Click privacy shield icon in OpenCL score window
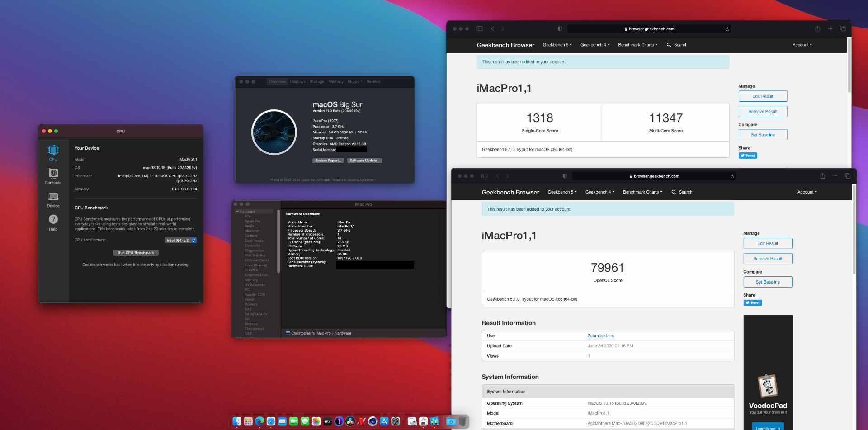This screenshot has height=430, width=868. tap(565, 176)
